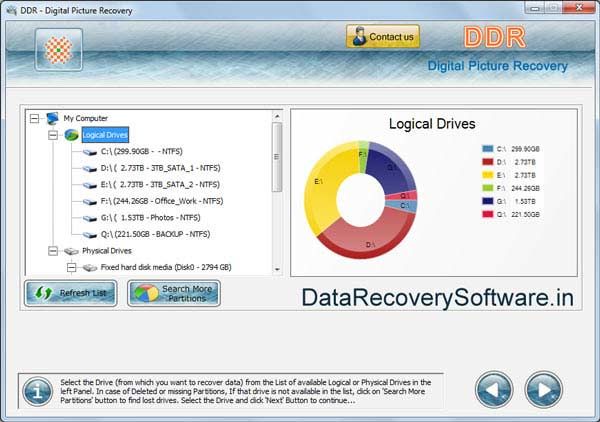This screenshot has width=600, height=422.
Task: Click the drive icon next to F:\
Action: (90, 202)
